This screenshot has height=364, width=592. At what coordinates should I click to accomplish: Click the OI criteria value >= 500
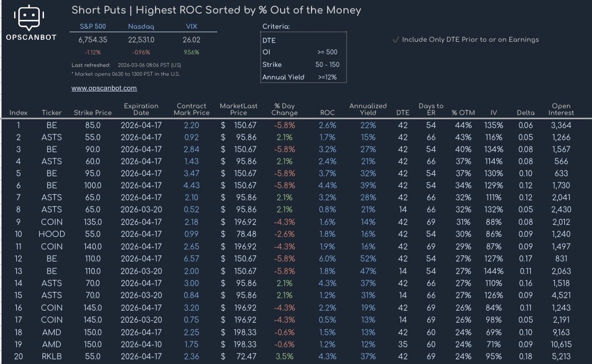(x=327, y=52)
